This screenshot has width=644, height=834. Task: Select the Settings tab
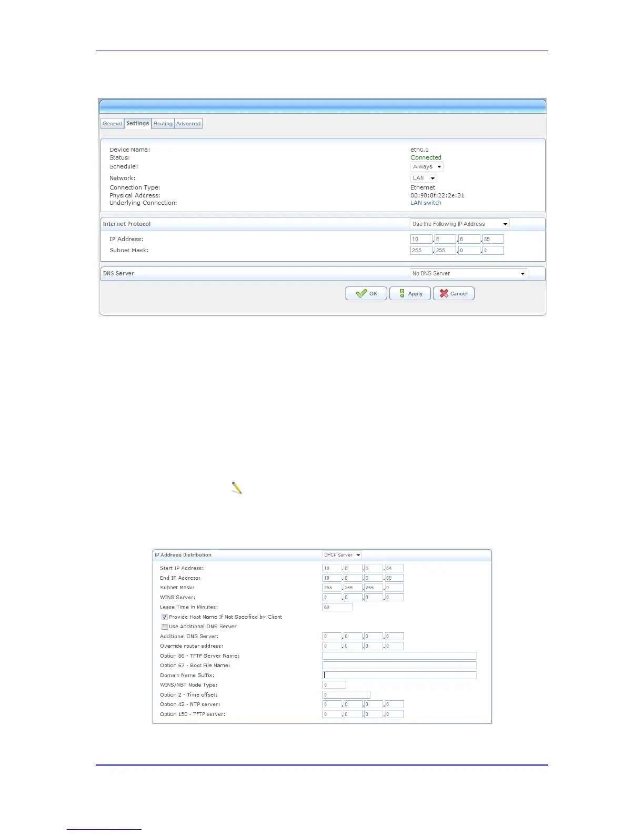(138, 123)
